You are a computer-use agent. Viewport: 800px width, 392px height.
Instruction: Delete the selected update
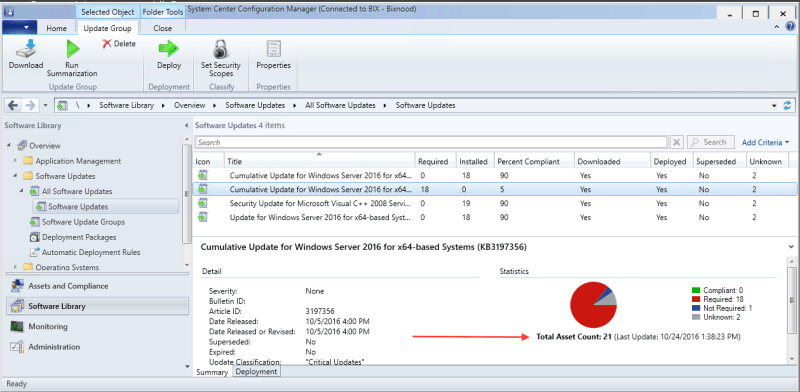[119, 44]
